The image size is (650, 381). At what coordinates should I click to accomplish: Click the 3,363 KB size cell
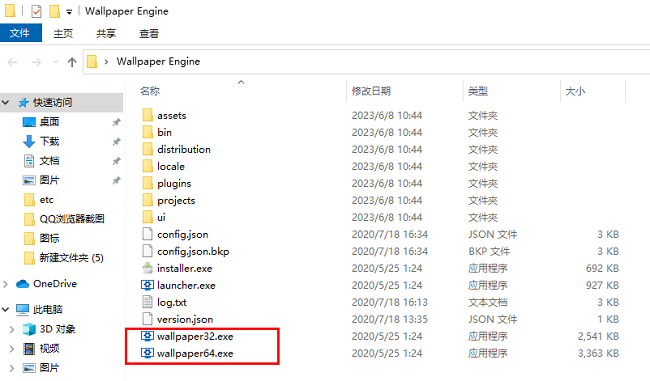pyautogui.click(x=598, y=353)
